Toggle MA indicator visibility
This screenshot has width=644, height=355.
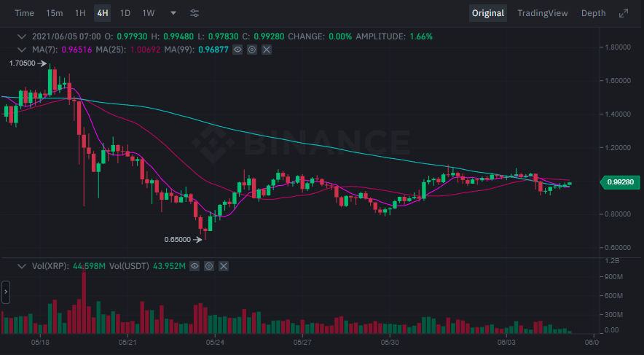point(237,49)
